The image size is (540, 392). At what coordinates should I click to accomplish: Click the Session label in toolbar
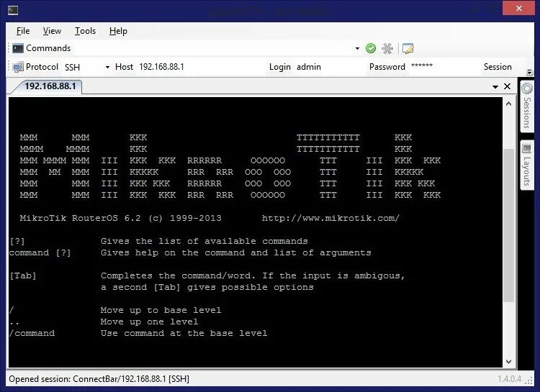click(498, 67)
